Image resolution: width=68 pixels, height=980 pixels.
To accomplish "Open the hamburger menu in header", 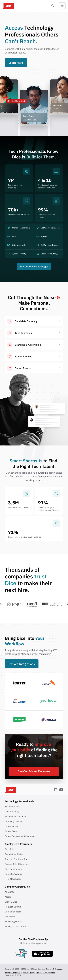I will [62, 6].
